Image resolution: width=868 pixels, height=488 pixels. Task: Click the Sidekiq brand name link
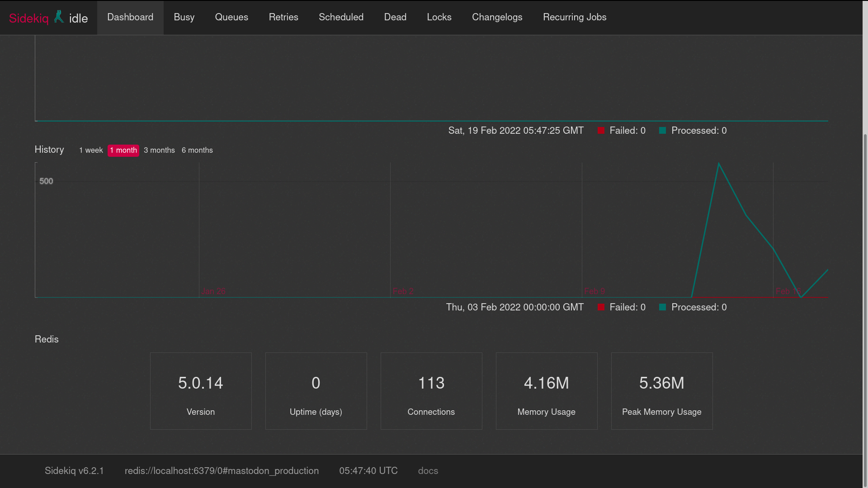[29, 19]
